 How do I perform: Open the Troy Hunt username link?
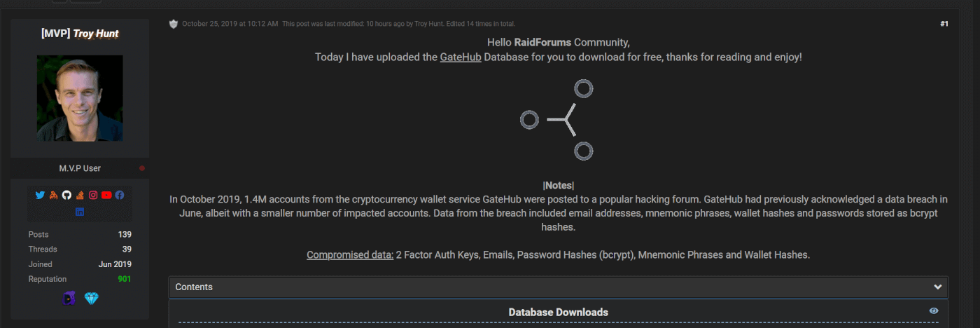tap(97, 33)
